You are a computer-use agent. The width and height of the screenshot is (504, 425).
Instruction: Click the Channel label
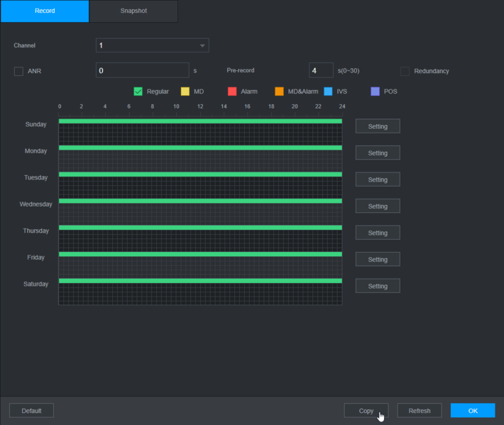point(24,45)
